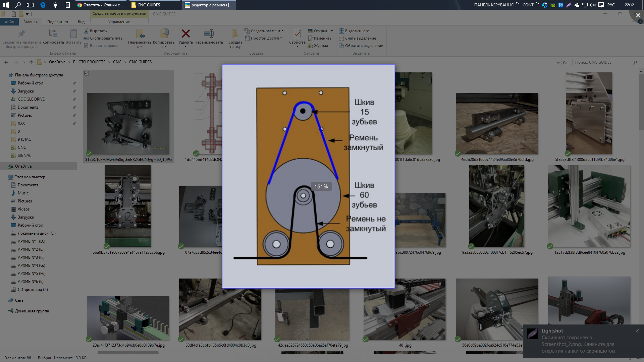Click the Properties (Свойства) icon

pyautogui.click(x=297, y=34)
